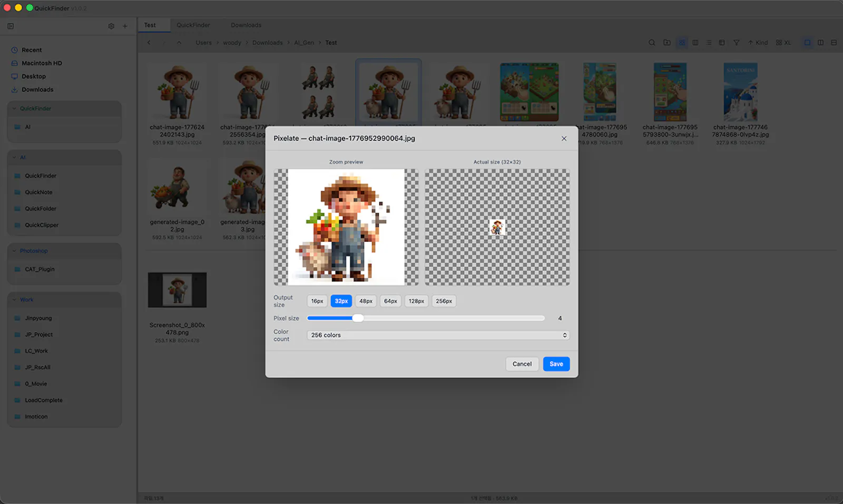Go back with the left arrow
This screenshot has height=504, width=843.
click(149, 43)
